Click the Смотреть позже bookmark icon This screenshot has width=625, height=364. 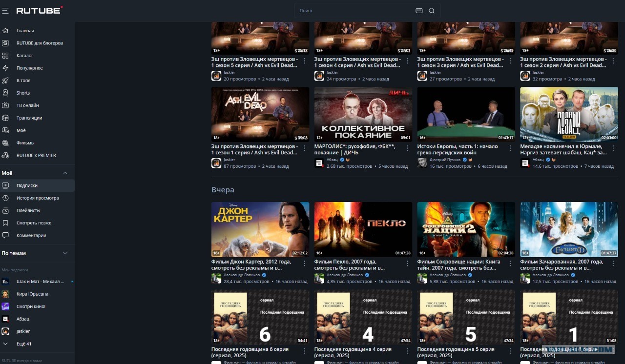click(5, 223)
